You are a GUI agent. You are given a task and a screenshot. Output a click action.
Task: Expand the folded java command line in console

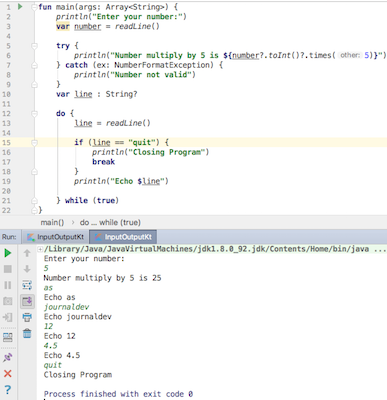[40, 249]
